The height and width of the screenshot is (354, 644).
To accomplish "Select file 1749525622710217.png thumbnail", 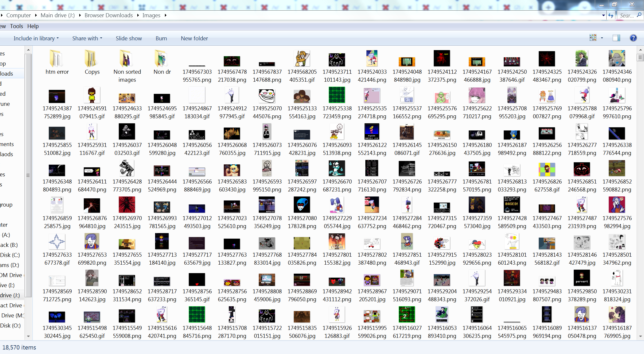I will [x=477, y=95].
